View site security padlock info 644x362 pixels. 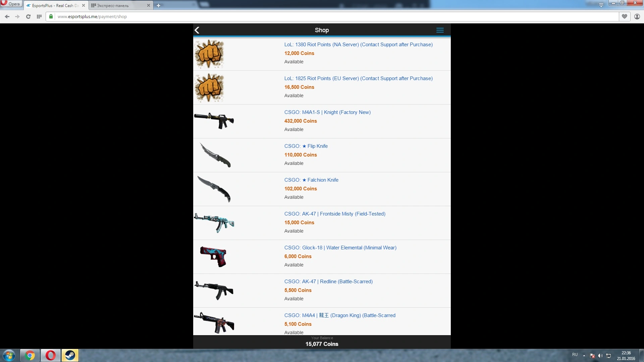[x=51, y=16]
